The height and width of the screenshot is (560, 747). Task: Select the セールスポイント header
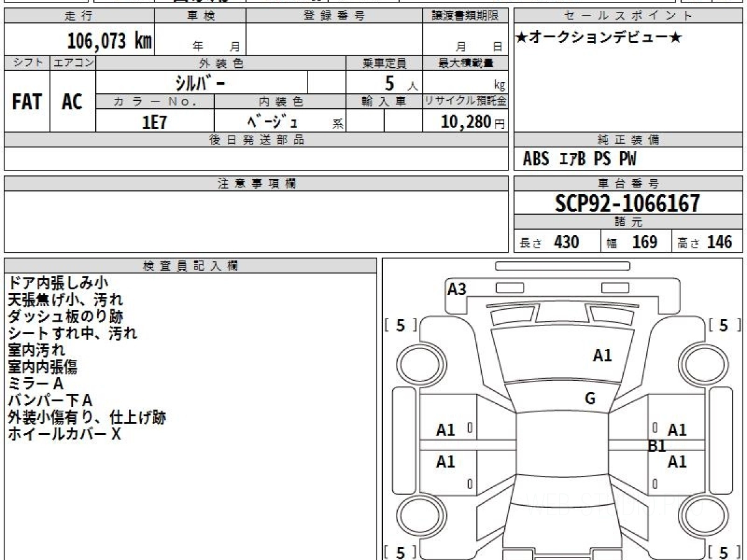629,16
